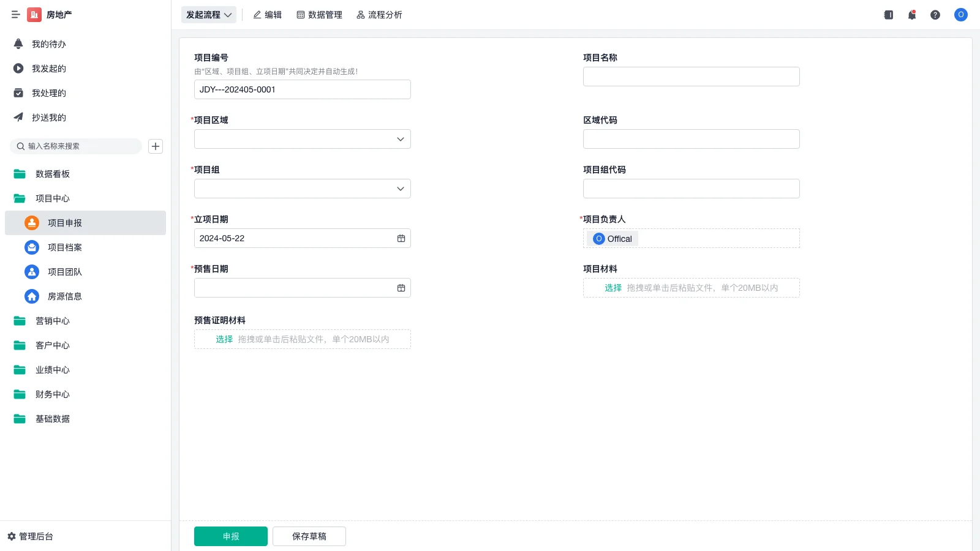Focus the 项目编号 input field

click(x=303, y=89)
